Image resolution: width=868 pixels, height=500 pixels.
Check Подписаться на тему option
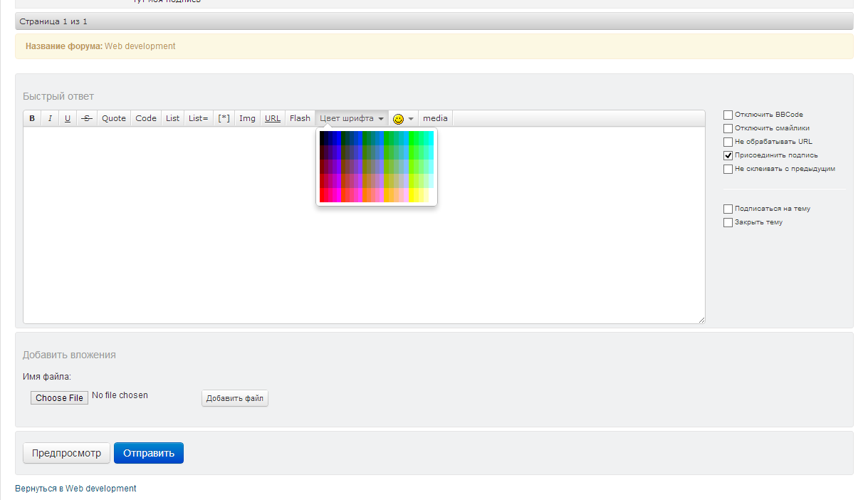[728, 209]
